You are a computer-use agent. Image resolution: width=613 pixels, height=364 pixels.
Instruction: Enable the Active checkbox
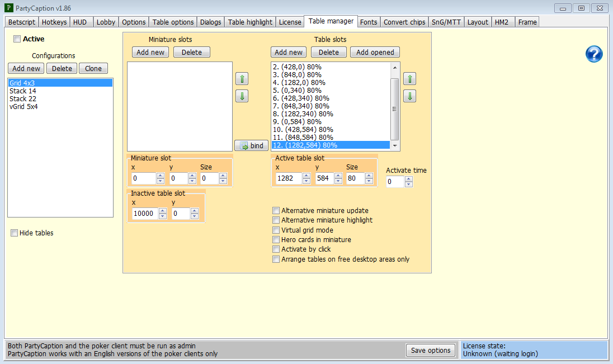click(x=17, y=39)
